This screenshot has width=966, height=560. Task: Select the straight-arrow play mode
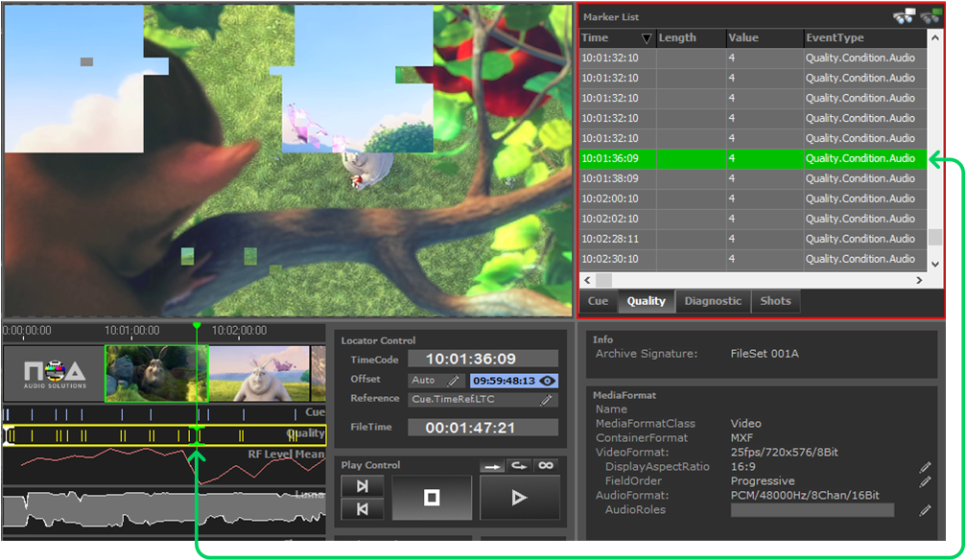[x=492, y=466]
